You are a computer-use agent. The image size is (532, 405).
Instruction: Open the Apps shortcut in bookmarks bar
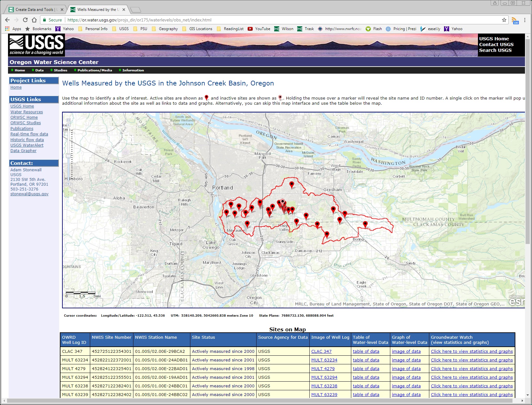13,29
